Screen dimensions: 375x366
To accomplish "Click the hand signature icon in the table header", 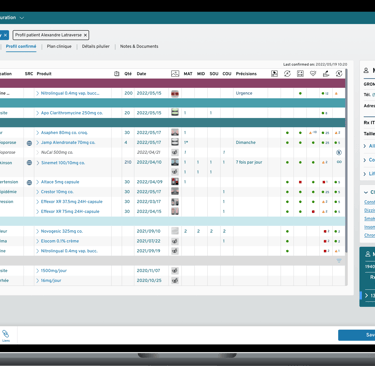I will pos(326,74).
